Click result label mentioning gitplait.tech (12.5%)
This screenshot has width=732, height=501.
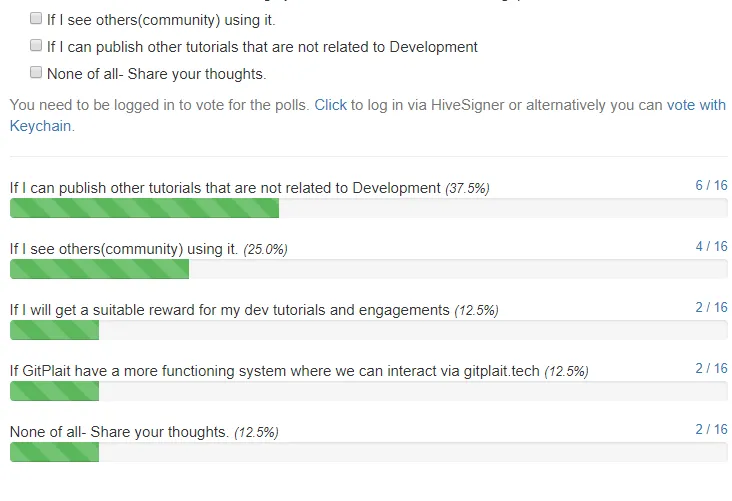point(299,371)
